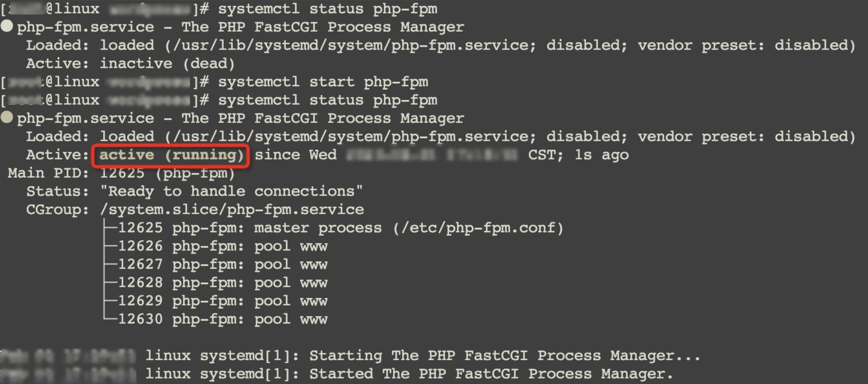Screen dimensions: 868x384
Task: Click the /etc/php-fpm.conf path text
Action: [478, 228]
